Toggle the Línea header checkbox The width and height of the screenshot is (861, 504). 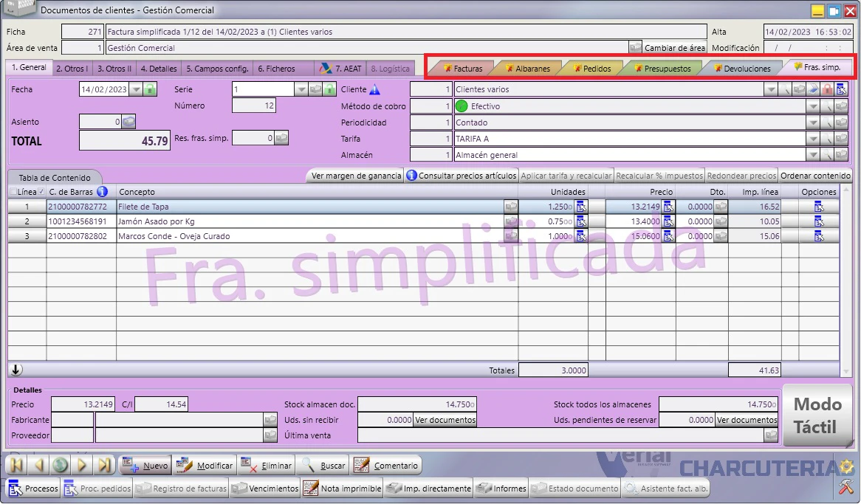coord(13,192)
